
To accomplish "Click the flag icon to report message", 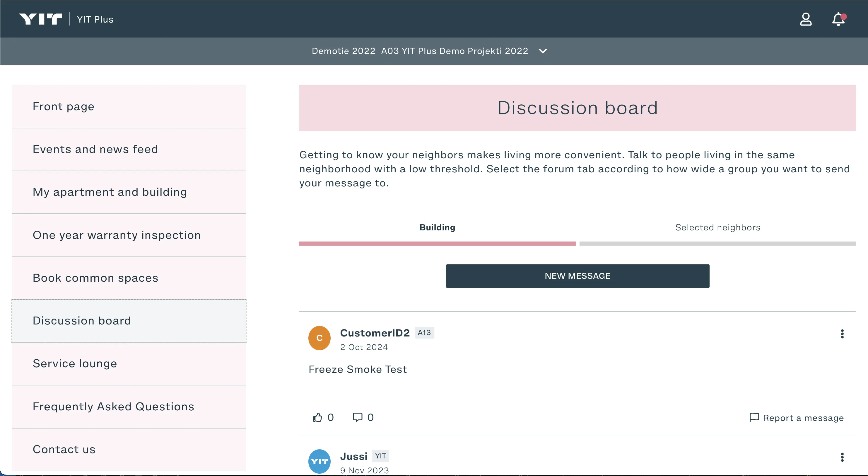I will [754, 418].
